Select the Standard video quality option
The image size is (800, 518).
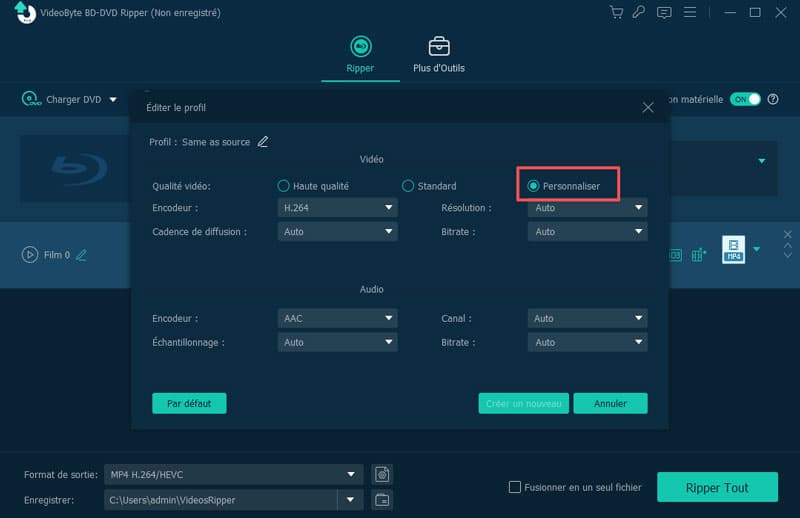(408, 186)
